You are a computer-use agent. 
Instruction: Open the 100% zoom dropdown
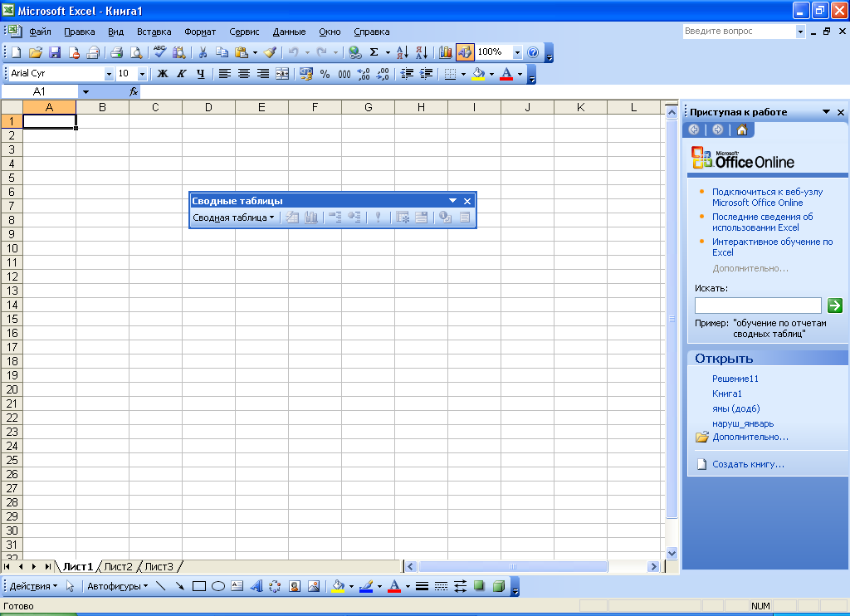click(517, 52)
